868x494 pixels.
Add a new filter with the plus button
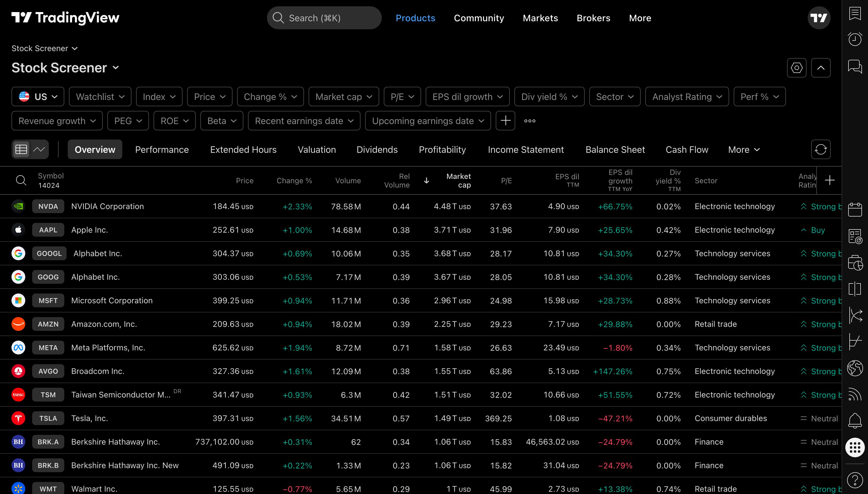(505, 120)
